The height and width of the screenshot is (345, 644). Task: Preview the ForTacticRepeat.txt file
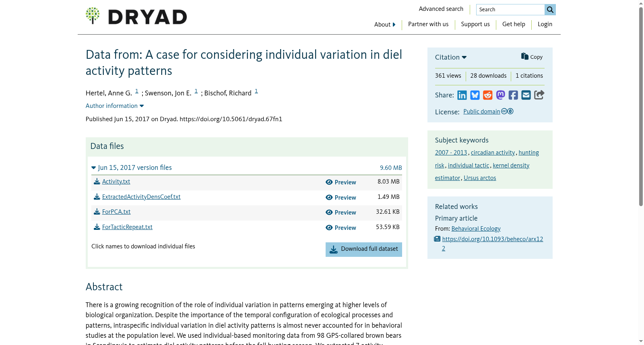point(341,228)
